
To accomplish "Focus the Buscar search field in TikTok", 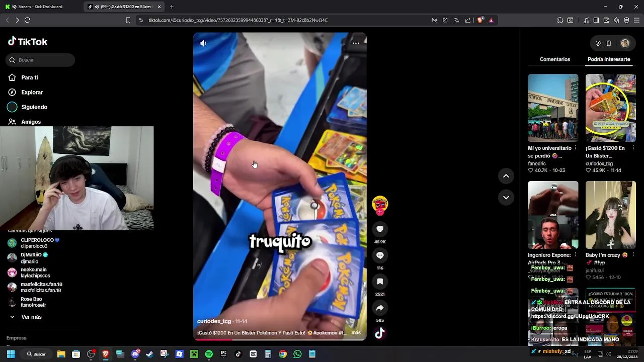I will [41, 60].
